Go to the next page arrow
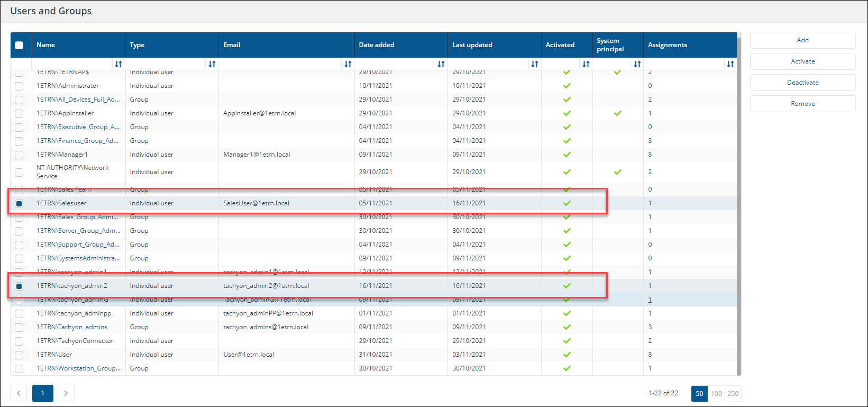Image resolution: width=868 pixels, height=407 pixels. pos(66,393)
